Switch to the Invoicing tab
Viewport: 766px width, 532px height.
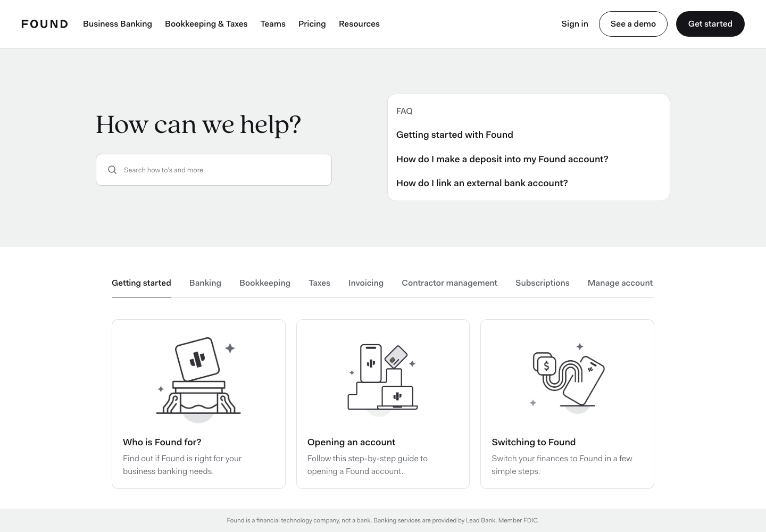366,283
